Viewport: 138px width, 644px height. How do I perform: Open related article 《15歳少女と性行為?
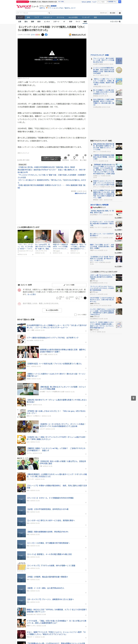point(47,167)
